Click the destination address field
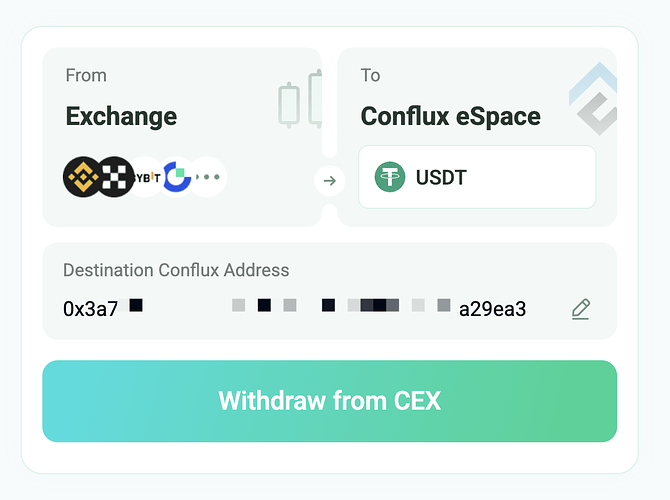The width and height of the screenshot is (670, 500). click(329, 291)
